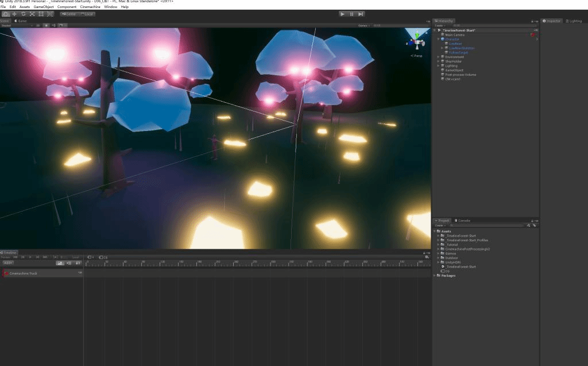Toggle scene lighting button
588x366 pixels.
pos(46,25)
